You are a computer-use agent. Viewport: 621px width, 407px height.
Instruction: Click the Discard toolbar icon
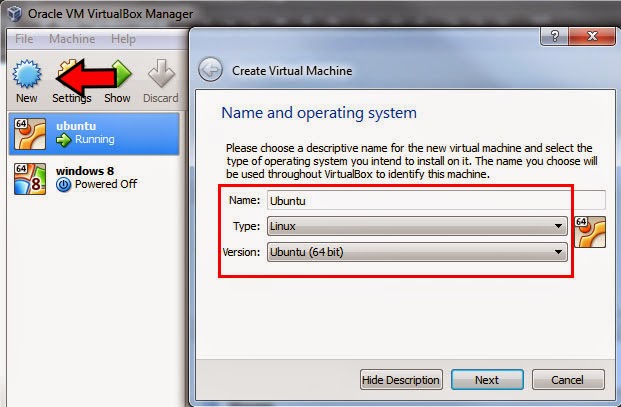(x=161, y=74)
